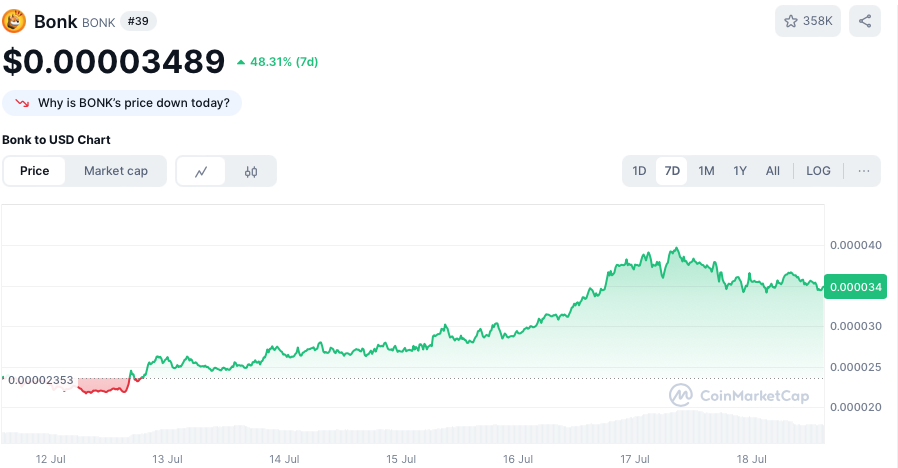Click the Bonk coin logo icon
Screen dimensions: 898x468
pos(14,22)
